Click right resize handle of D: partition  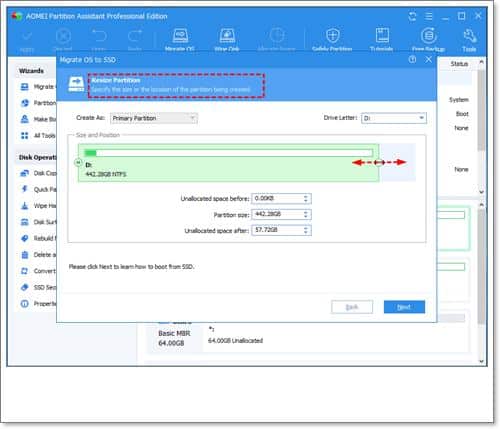(x=379, y=162)
